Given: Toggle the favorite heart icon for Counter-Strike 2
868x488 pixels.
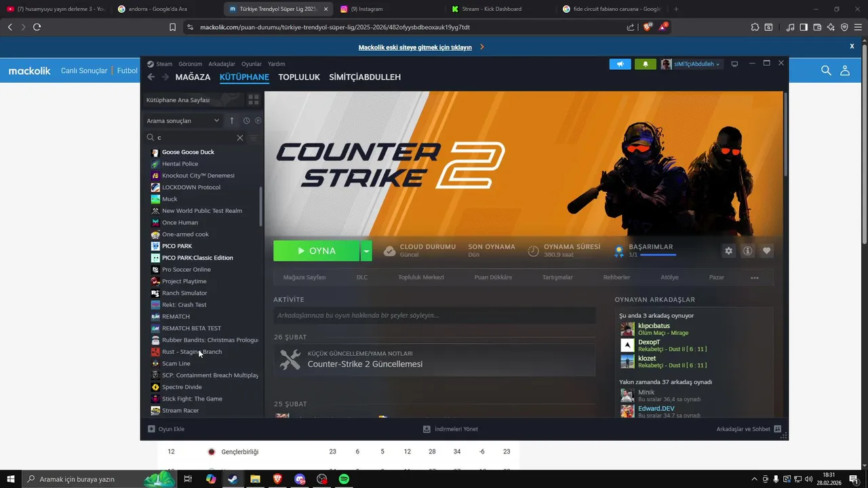Looking at the screenshot, I should point(766,251).
